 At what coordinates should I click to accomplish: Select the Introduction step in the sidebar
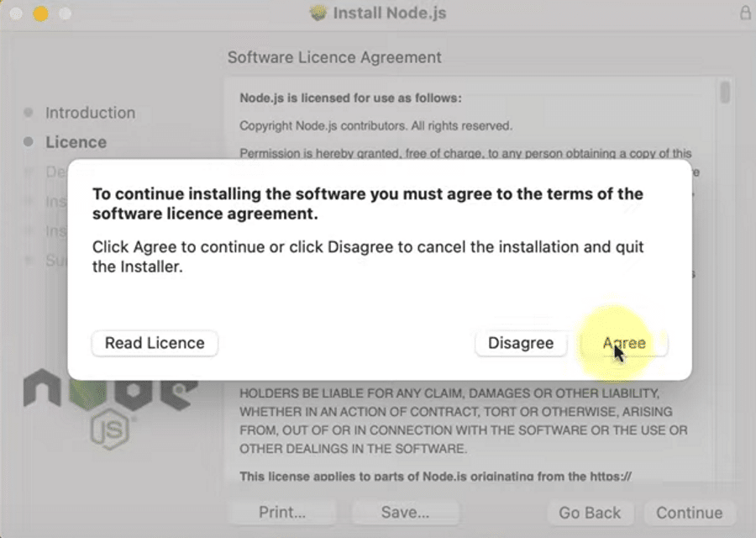click(90, 113)
